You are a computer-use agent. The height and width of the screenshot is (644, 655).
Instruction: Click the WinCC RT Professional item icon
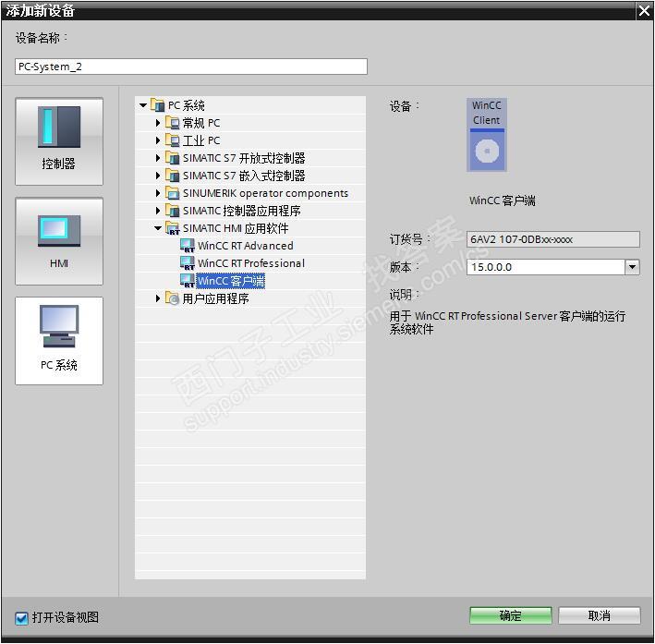pyautogui.click(x=188, y=263)
